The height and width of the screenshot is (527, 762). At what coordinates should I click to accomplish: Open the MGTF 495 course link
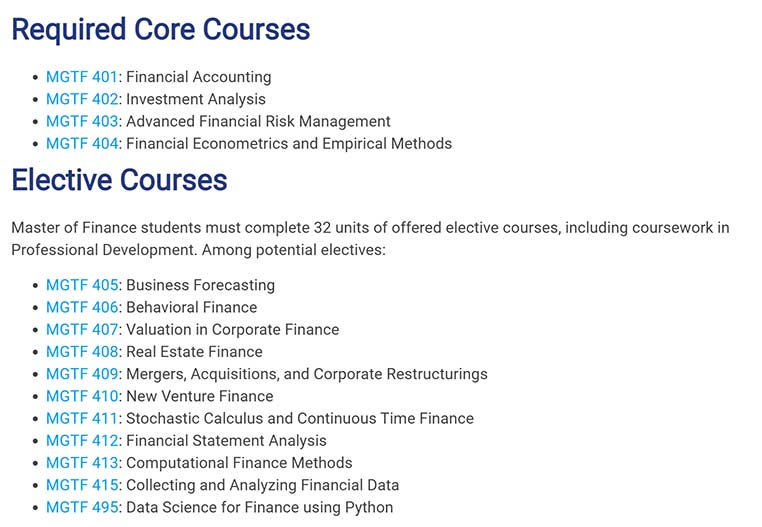pos(82,508)
